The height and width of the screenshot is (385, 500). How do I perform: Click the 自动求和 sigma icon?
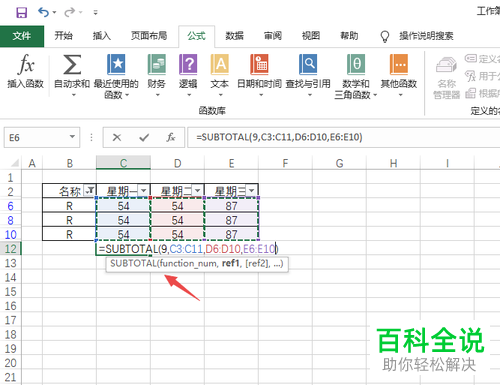pos(72,64)
